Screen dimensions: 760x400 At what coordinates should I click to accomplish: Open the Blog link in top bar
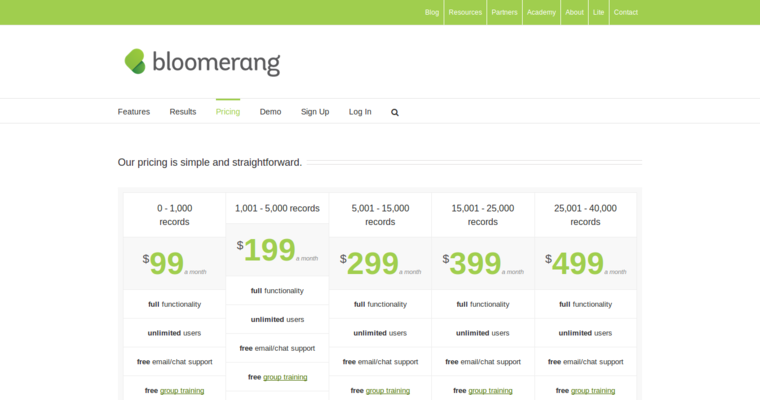click(432, 12)
